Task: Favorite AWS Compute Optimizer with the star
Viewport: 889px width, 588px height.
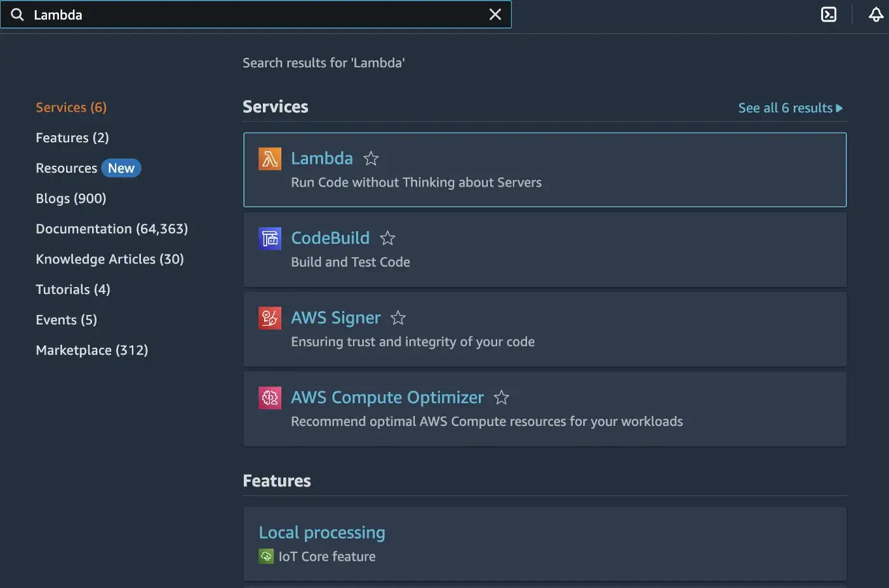Action: (x=502, y=398)
